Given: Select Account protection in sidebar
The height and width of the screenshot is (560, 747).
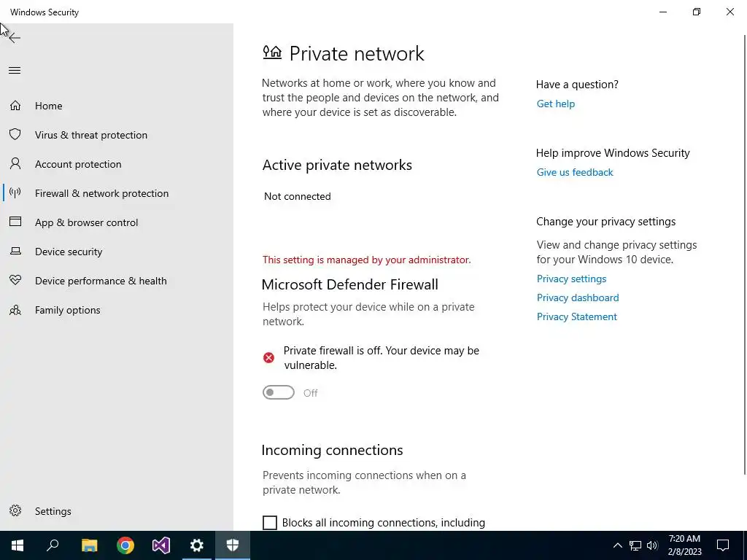Looking at the screenshot, I should tap(78, 164).
